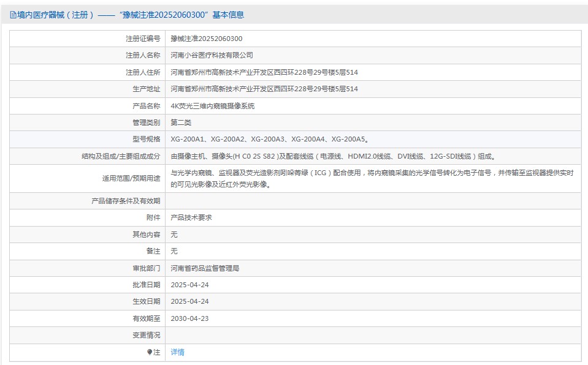Select expiry date 2030-04-23

pyautogui.click(x=189, y=318)
